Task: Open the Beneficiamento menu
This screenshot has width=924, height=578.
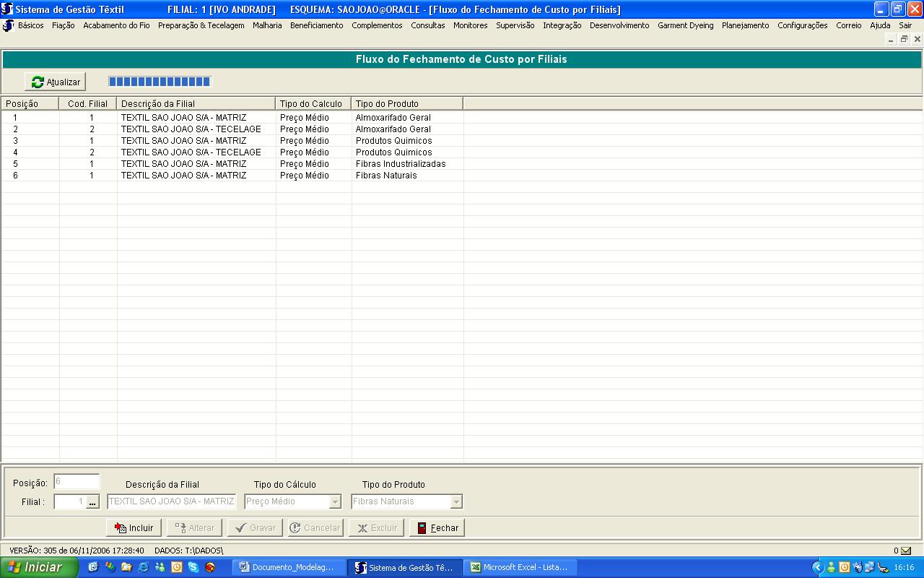Action: [316, 25]
